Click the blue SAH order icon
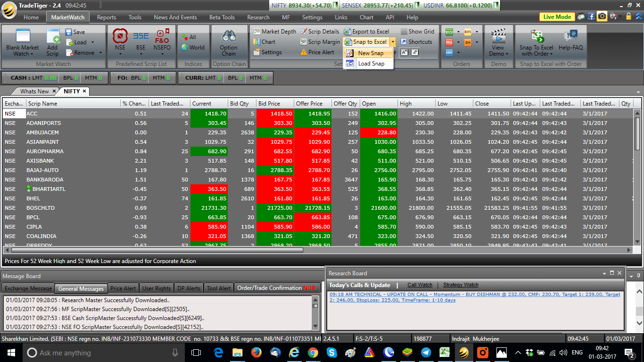Image resolution: width=644 pixels, height=362 pixels. click(449, 52)
